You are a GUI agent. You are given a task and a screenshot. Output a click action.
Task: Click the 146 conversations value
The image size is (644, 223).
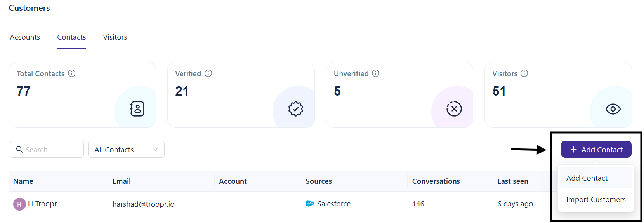point(418,204)
